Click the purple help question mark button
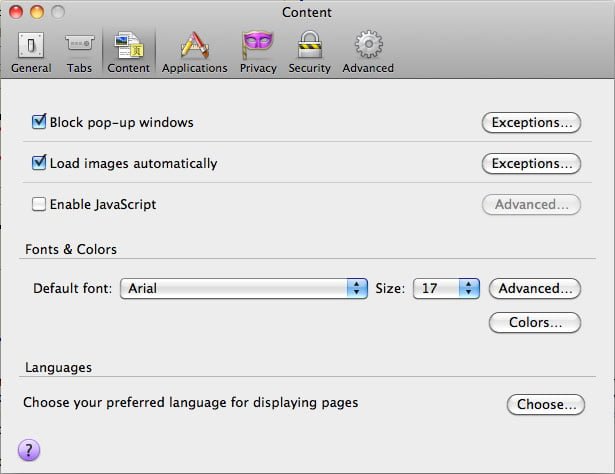This screenshot has width=615, height=474. coord(30,450)
